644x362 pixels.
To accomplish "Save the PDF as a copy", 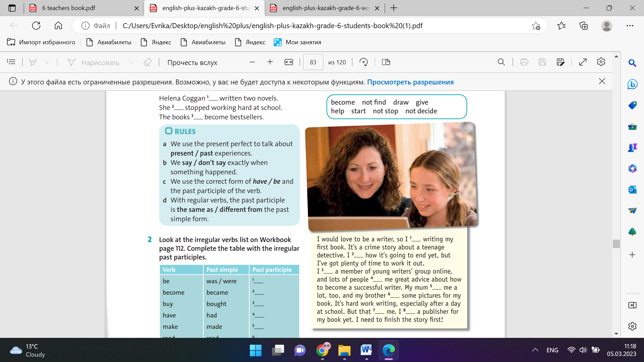I will [560, 62].
